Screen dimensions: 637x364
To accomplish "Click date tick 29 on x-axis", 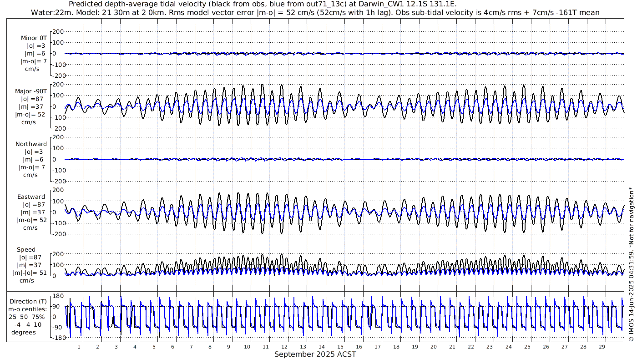I will (x=602, y=347).
